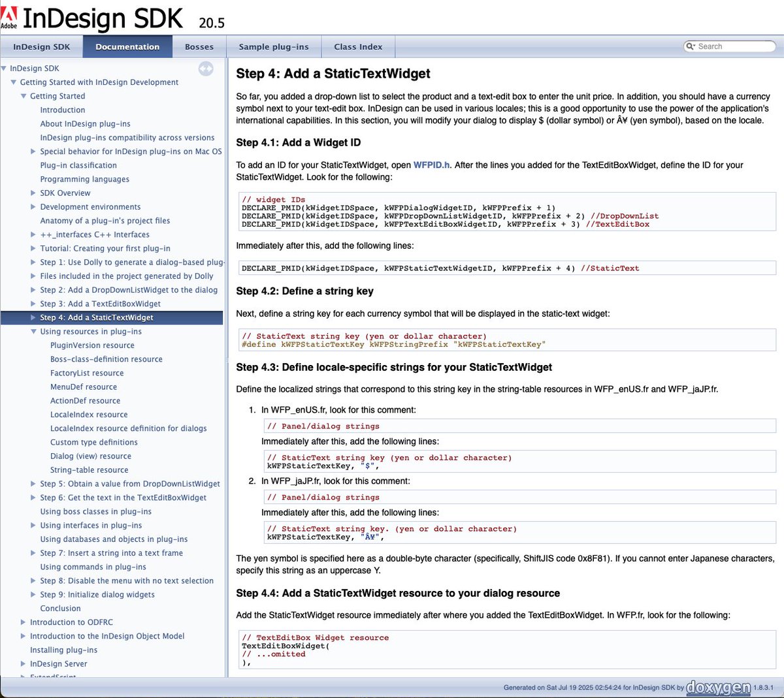Expand Step 3: Add a TextEditBoxWidget node
The width and height of the screenshot is (784, 698).
click(33, 304)
